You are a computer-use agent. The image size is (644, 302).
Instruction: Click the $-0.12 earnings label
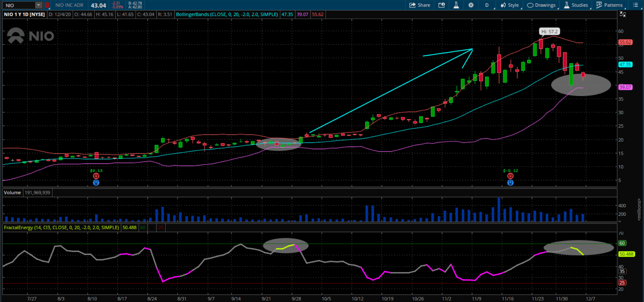pos(510,171)
